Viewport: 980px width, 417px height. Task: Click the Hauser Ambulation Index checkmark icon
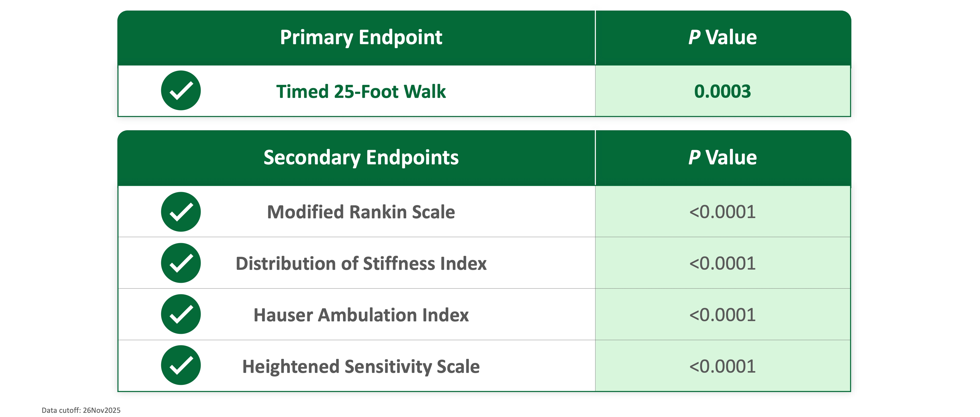(181, 314)
